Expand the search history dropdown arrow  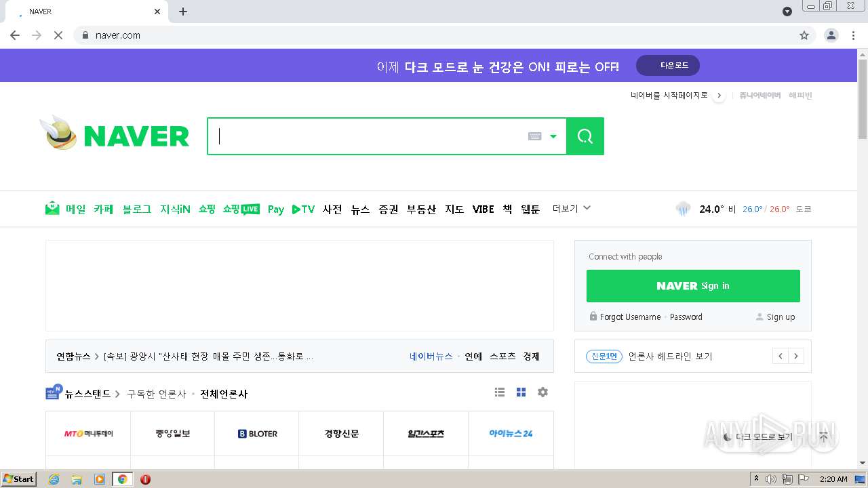click(x=553, y=136)
